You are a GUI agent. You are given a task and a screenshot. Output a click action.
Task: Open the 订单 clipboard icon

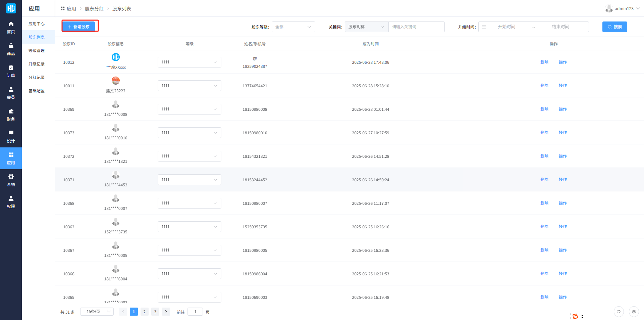pyautogui.click(x=11, y=68)
